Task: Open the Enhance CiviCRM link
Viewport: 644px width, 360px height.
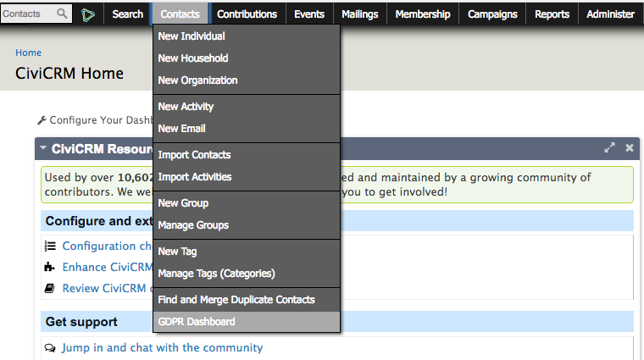Action: click(108, 267)
